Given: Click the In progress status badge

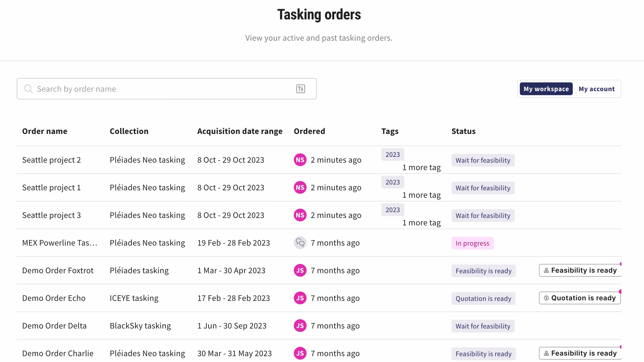Looking at the screenshot, I should 472,243.
